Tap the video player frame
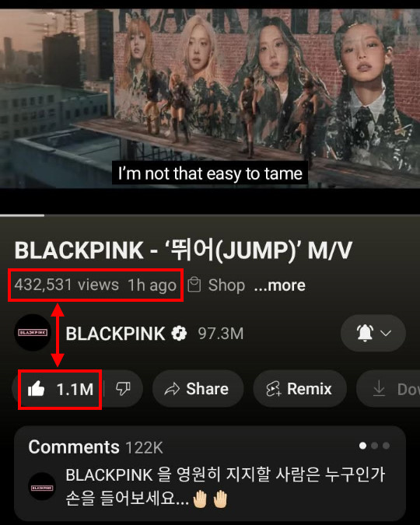 (210, 99)
